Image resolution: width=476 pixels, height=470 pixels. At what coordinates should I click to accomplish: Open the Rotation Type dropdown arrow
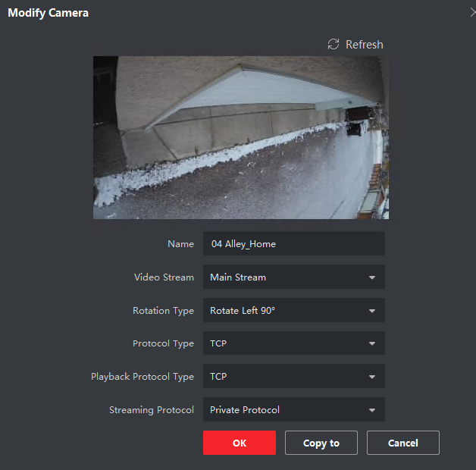(372, 311)
